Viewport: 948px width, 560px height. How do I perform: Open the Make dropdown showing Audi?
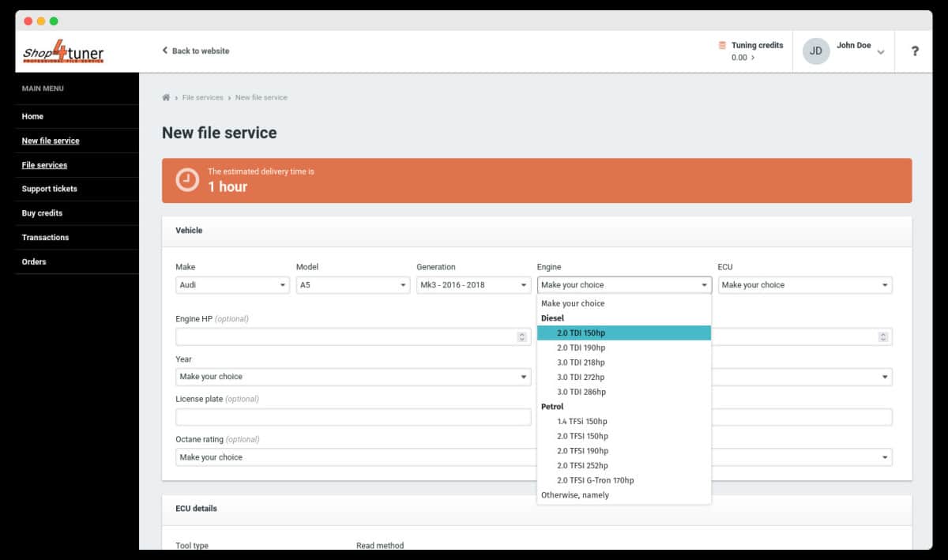tap(231, 285)
